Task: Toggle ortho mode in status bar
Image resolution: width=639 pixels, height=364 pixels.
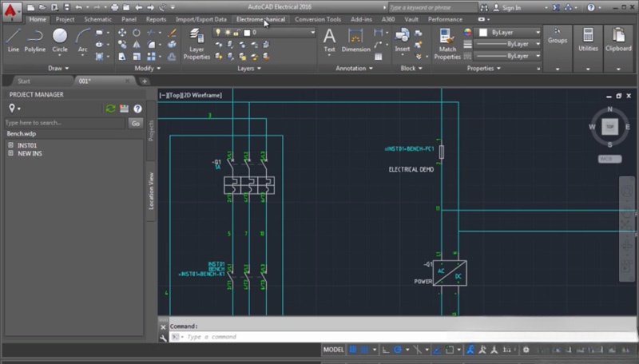Action: click(386, 350)
